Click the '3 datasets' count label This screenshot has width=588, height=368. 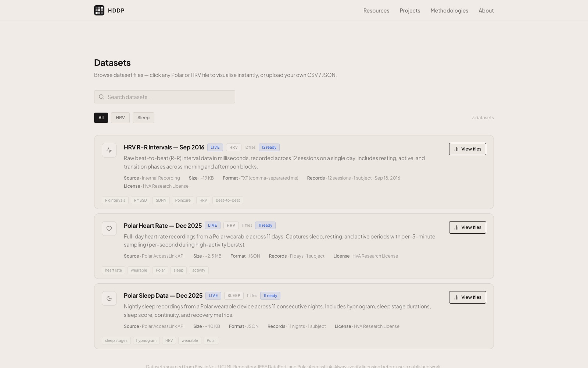pos(483,118)
